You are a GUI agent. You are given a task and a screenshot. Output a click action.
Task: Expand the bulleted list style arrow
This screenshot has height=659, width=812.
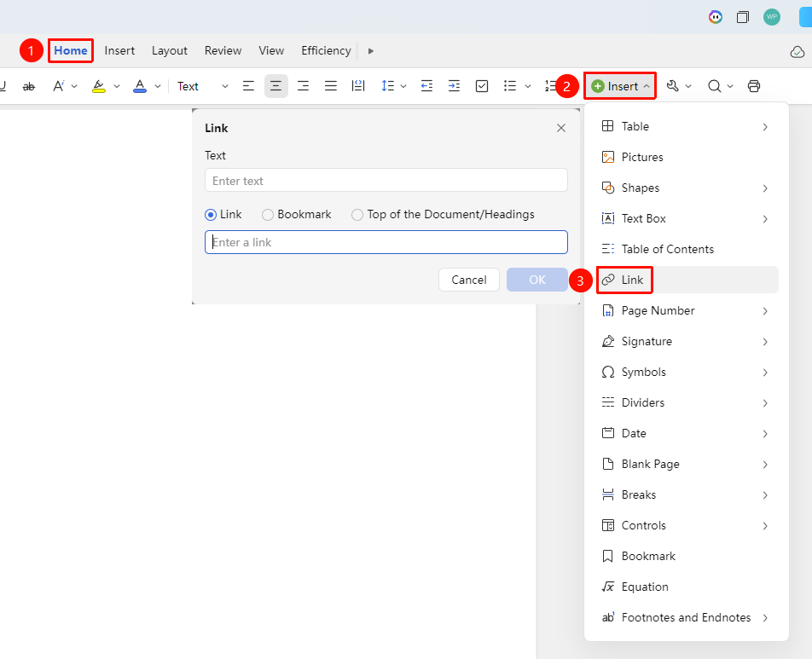tap(528, 86)
